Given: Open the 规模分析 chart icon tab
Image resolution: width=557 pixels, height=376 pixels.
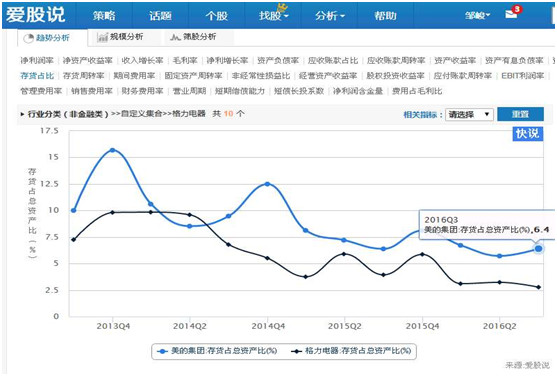Looking at the screenshot, I should pyautogui.click(x=102, y=37).
